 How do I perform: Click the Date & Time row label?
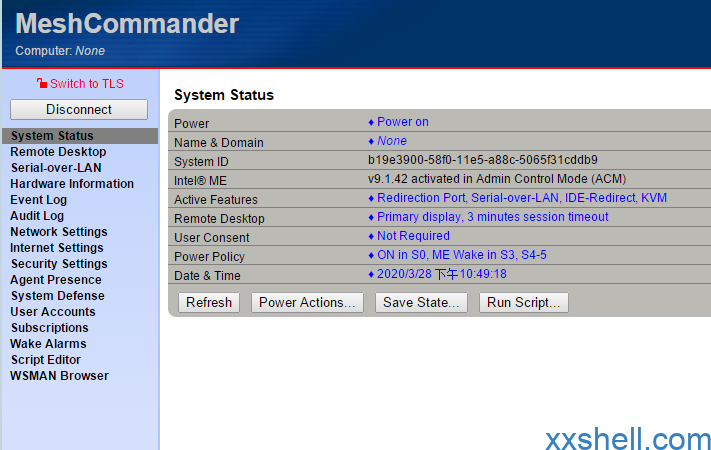[207, 276]
